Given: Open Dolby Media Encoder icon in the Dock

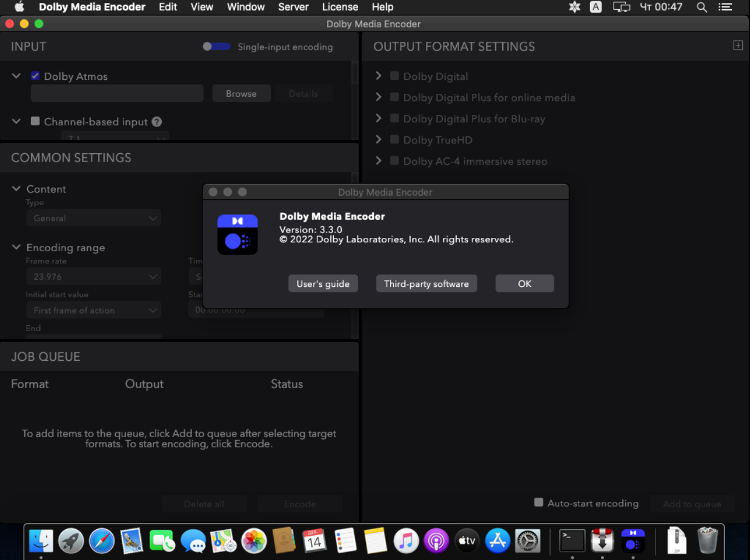Looking at the screenshot, I should coord(632,541).
